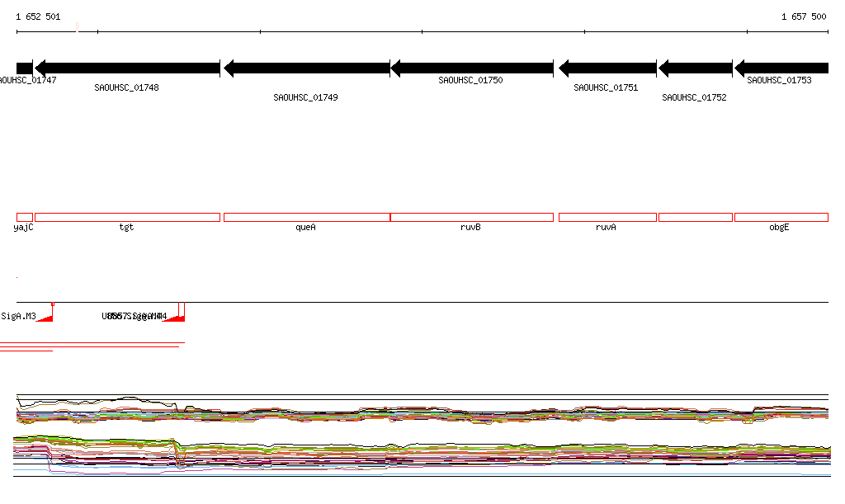This screenshot has width=845, height=504.
Task: Click the small yajC red box
Action: (x=25, y=218)
